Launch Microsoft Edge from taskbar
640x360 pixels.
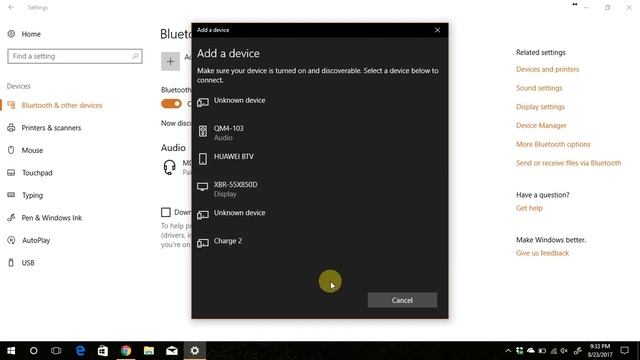tap(80, 351)
